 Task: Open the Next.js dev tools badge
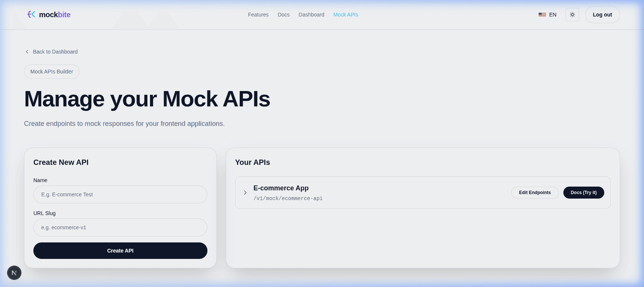coord(14,273)
